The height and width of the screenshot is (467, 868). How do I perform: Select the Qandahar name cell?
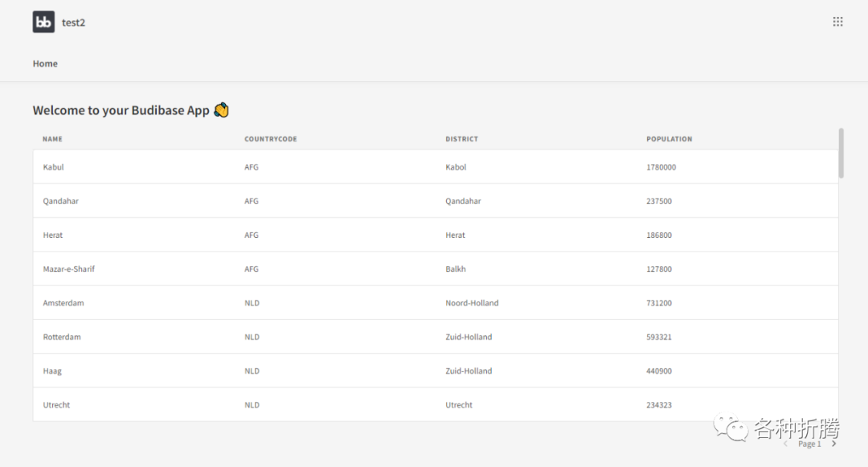[61, 202]
